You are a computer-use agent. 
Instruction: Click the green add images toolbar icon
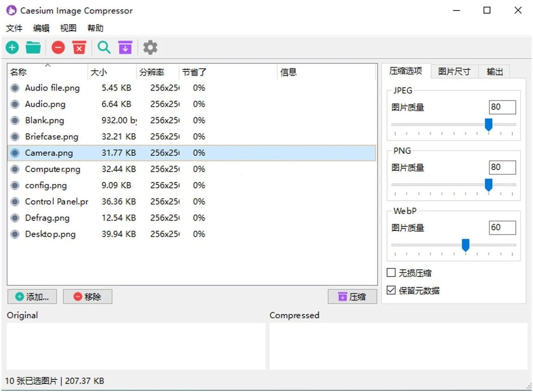click(x=12, y=47)
